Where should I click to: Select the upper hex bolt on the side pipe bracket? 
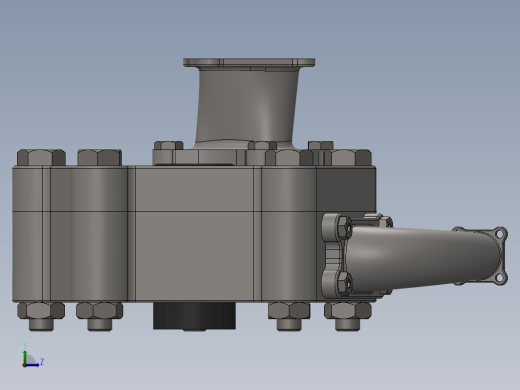(344, 228)
